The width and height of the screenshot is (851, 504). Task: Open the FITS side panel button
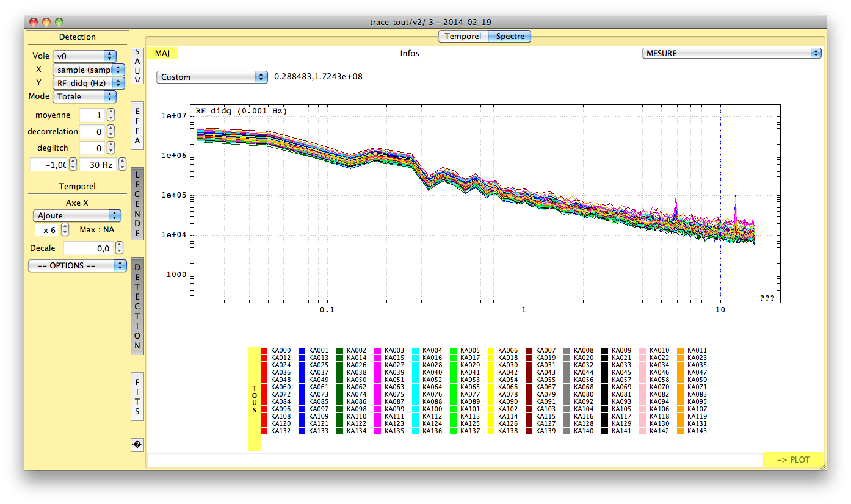point(137,396)
